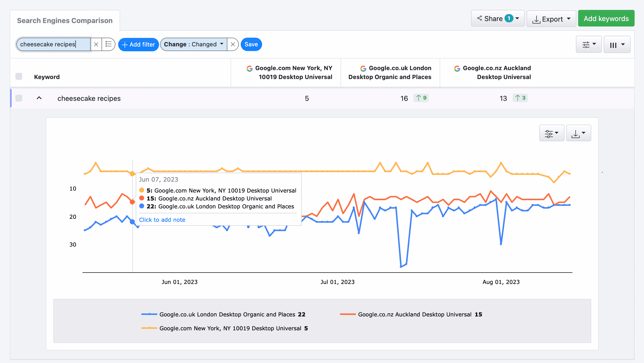Remove the Change: Changed filter
Screen dimensions: 644x363
(x=233, y=44)
